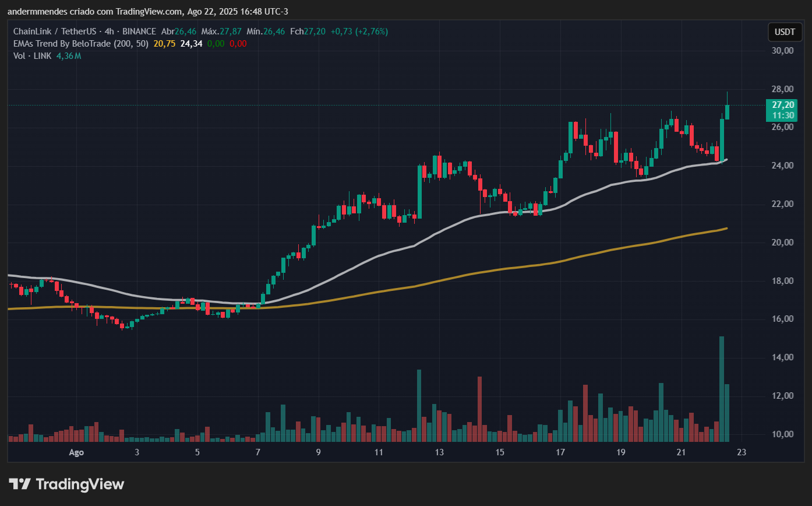Hide the Vol · LINK volume indicator

(34, 55)
